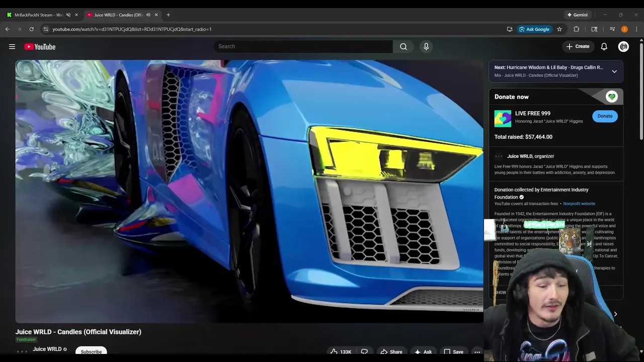644x362 pixels.
Task: Click the install app icon in address bar
Action: coord(510,29)
